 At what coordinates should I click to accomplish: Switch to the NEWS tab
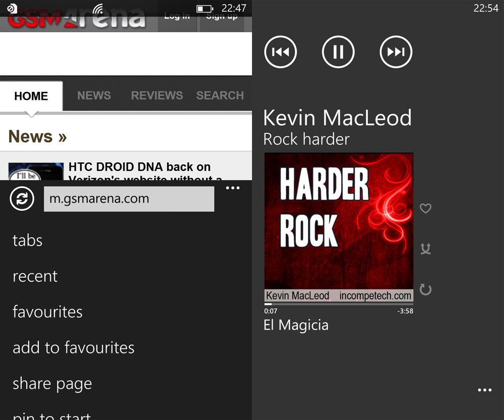[x=94, y=95]
